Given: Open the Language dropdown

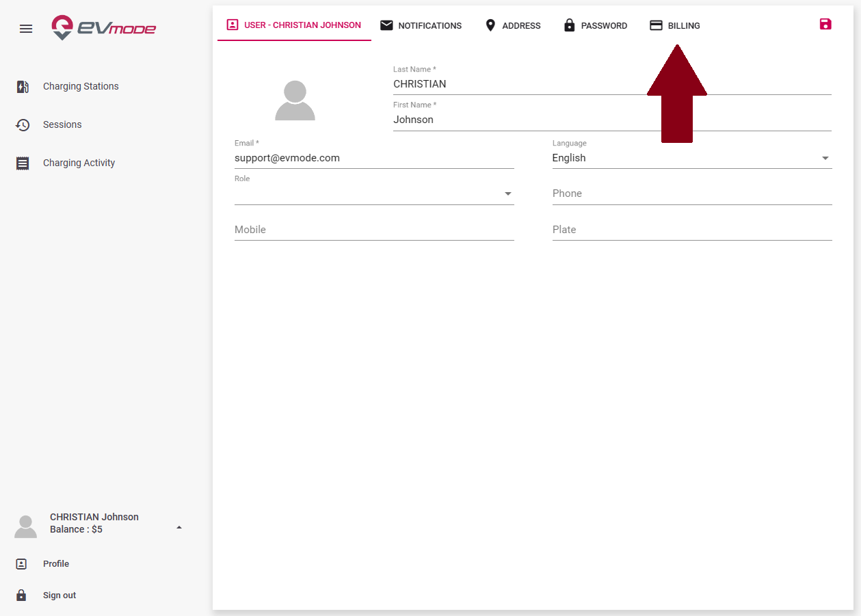Looking at the screenshot, I should 692,158.
